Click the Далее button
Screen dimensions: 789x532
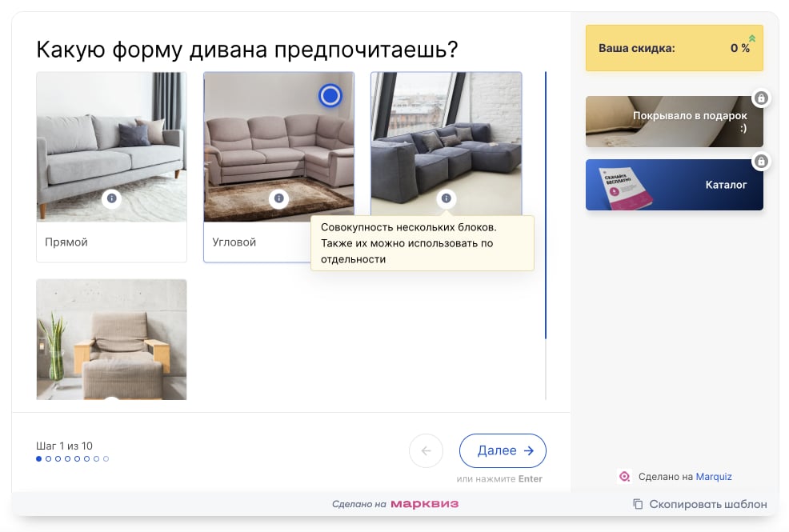click(503, 450)
